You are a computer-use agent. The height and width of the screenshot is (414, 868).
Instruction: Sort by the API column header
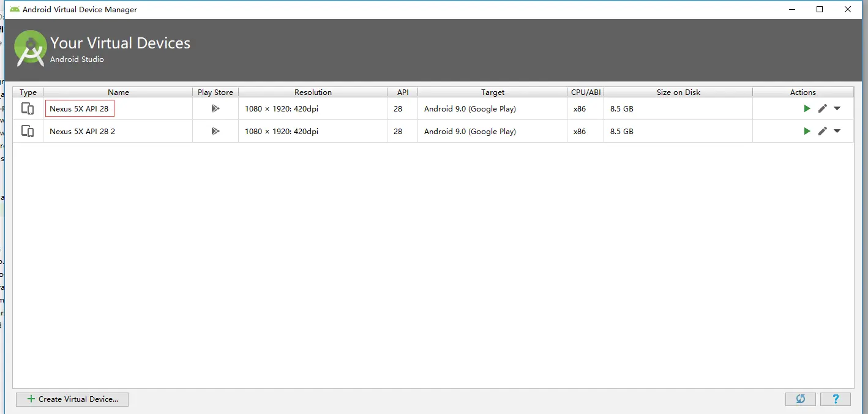pos(403,92)
